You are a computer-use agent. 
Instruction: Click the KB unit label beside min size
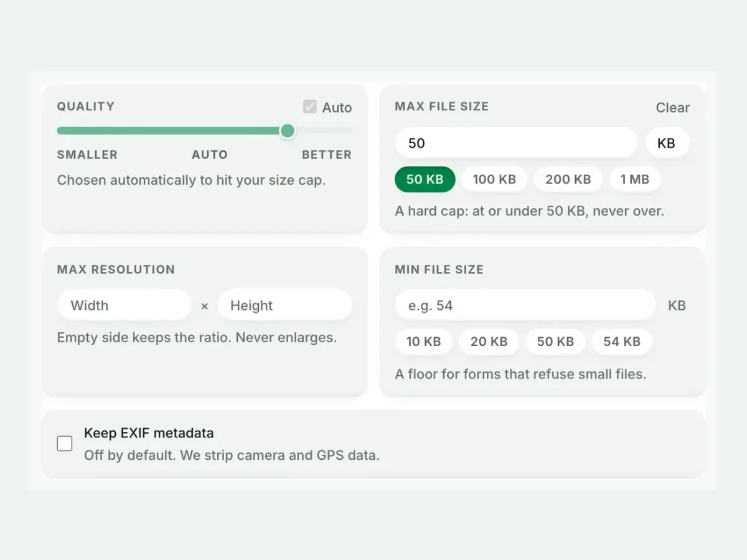[x=677, y=306]
